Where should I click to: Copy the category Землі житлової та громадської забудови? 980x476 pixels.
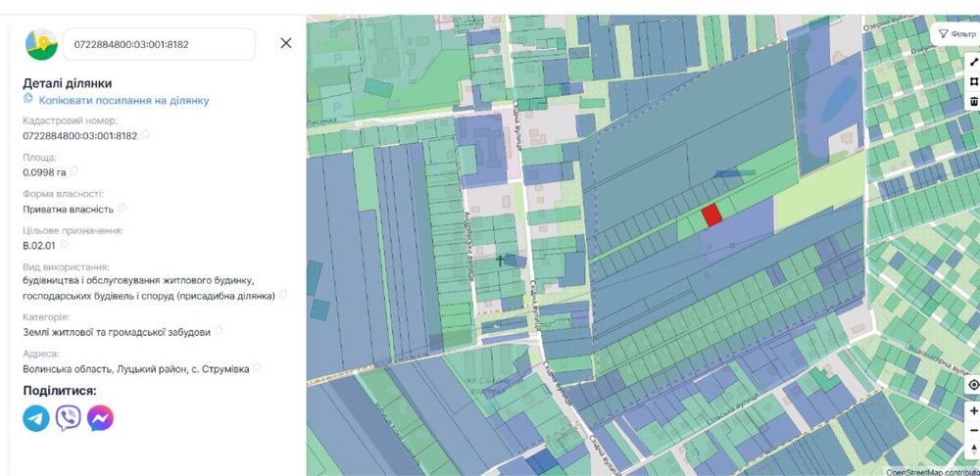219,331
